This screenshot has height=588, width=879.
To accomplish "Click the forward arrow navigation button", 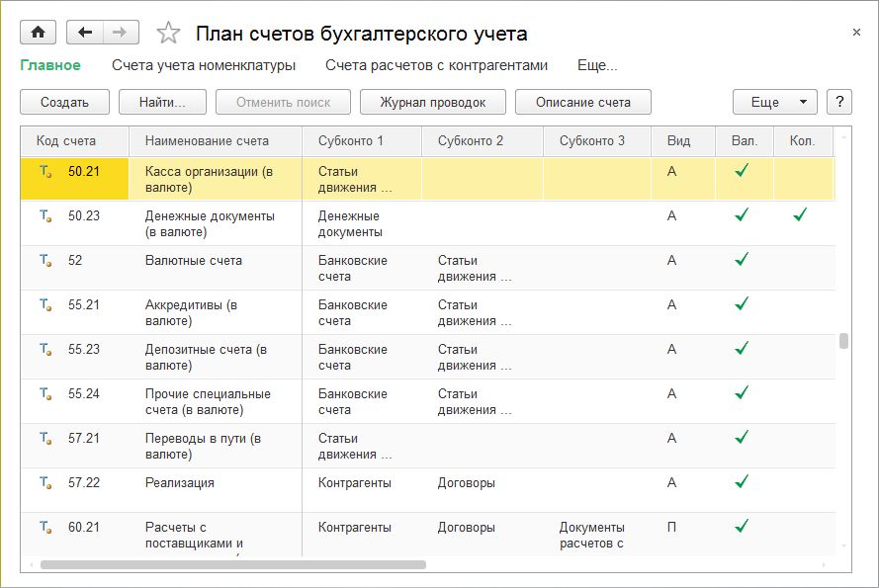I will tap(120, 33).
